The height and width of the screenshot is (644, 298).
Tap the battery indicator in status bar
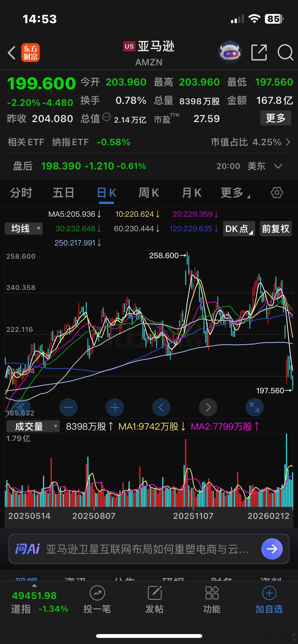(274, 19)
